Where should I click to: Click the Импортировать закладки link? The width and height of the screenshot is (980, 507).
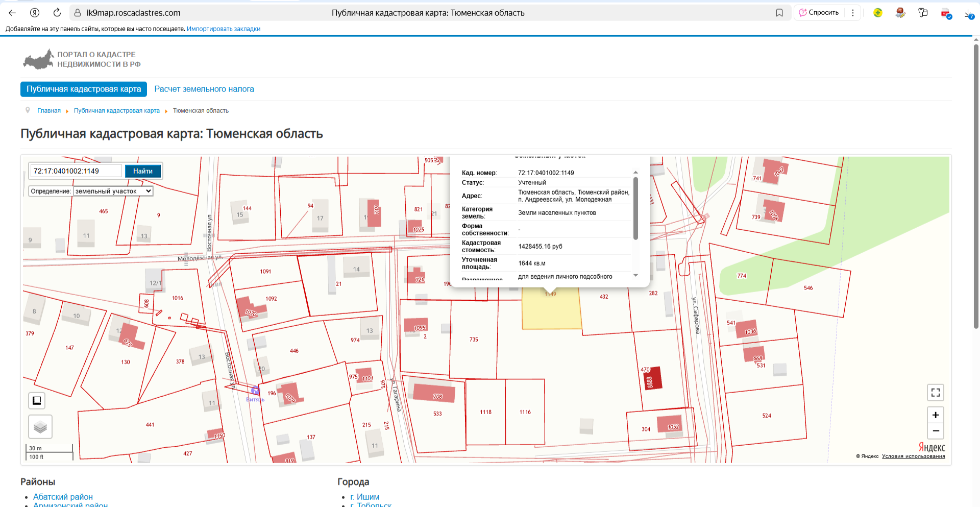224,29
